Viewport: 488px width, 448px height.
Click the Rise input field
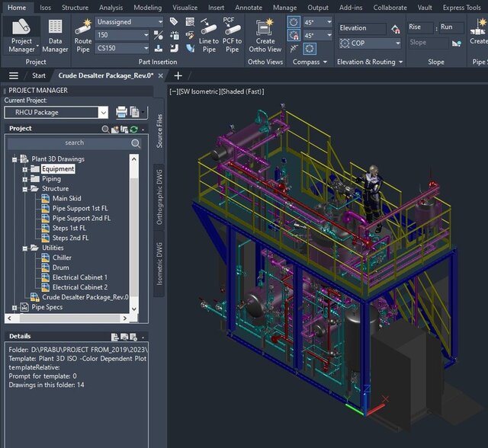click(x=420, y=27)
